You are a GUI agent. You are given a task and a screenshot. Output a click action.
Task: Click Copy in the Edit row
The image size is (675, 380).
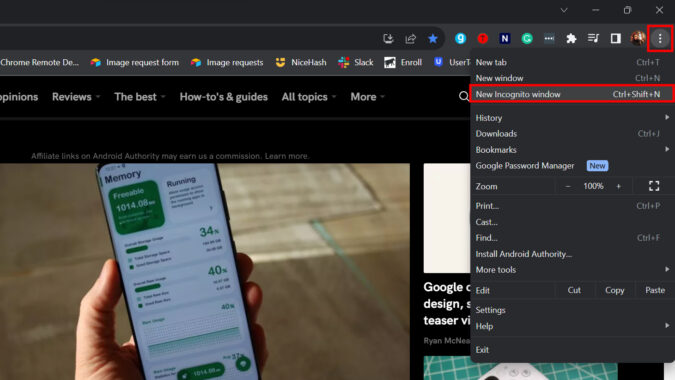tap(614, 290)
